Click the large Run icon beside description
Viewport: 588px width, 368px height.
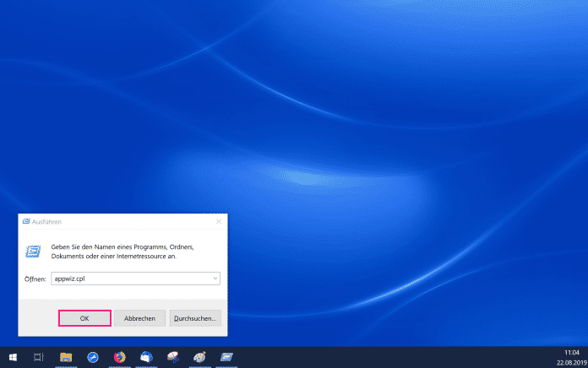(33, 252)
